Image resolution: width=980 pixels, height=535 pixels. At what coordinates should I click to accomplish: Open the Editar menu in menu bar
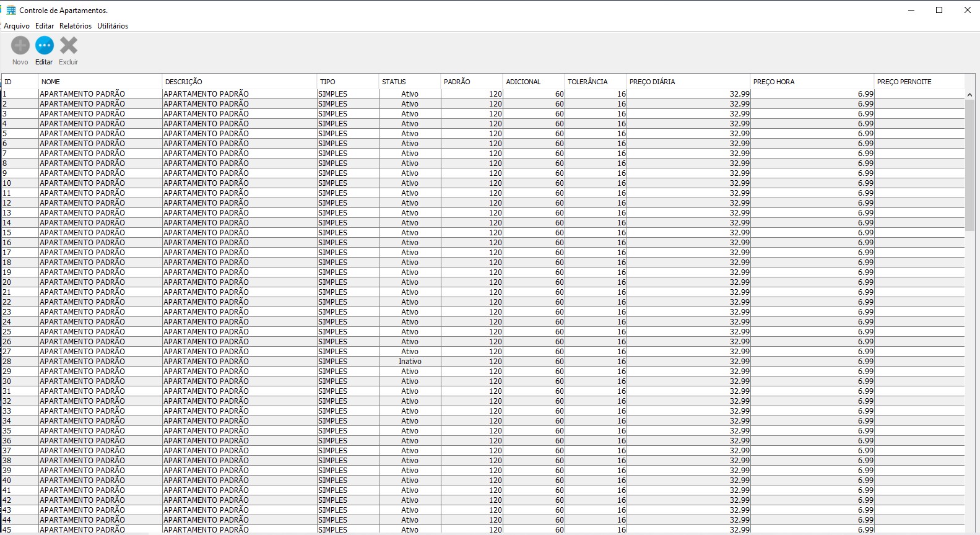tap(45, 26)
